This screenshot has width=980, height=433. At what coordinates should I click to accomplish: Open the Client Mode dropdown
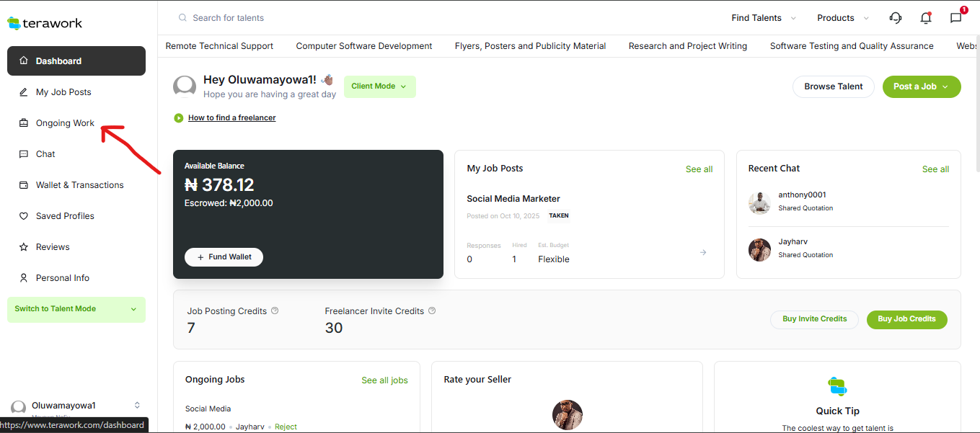click(379, 86)
